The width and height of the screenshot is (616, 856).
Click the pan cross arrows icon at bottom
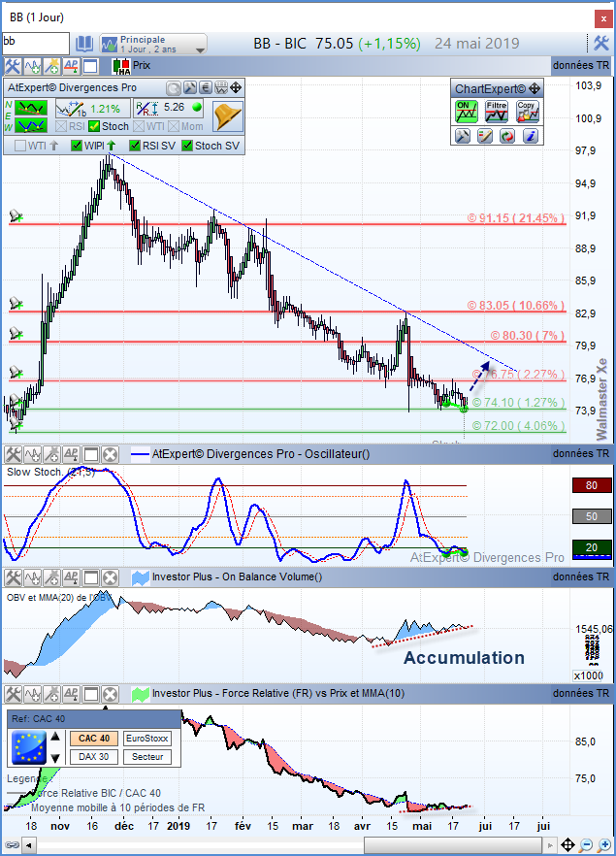(567, 845)
